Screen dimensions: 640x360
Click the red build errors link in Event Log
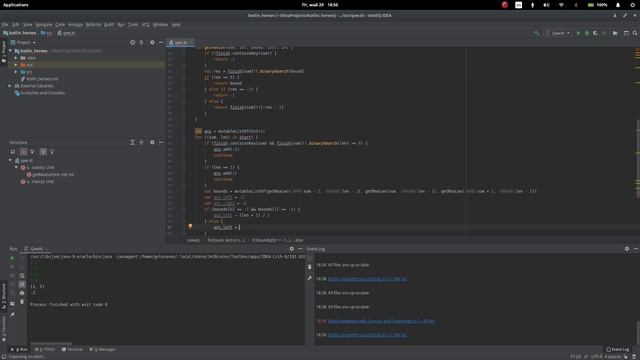(x=381, y=321)
